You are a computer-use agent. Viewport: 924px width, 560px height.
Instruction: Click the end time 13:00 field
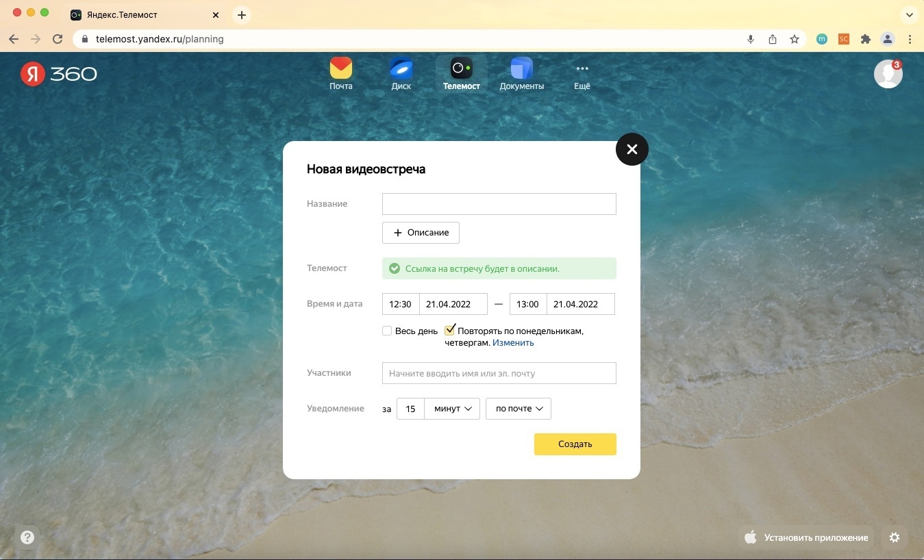(x=528, y=304)
